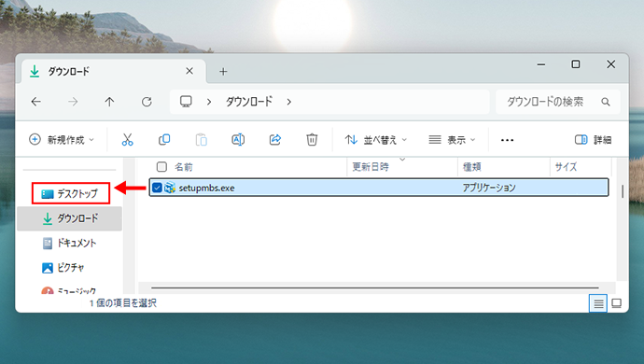Image resolution: width=644 pixels, height=364 pixels.
Task: Click the setupmbs.exe file icon
Action: (170, 188)
